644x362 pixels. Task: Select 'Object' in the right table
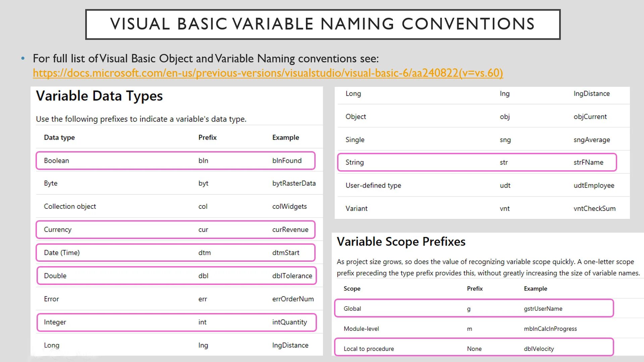click(x=356, y=117)
